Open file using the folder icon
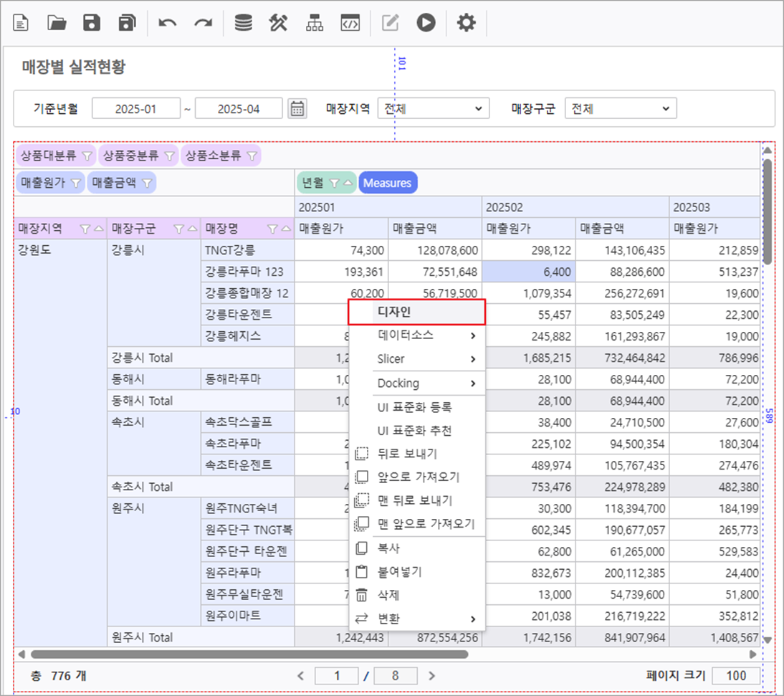 tap(57, 24)
